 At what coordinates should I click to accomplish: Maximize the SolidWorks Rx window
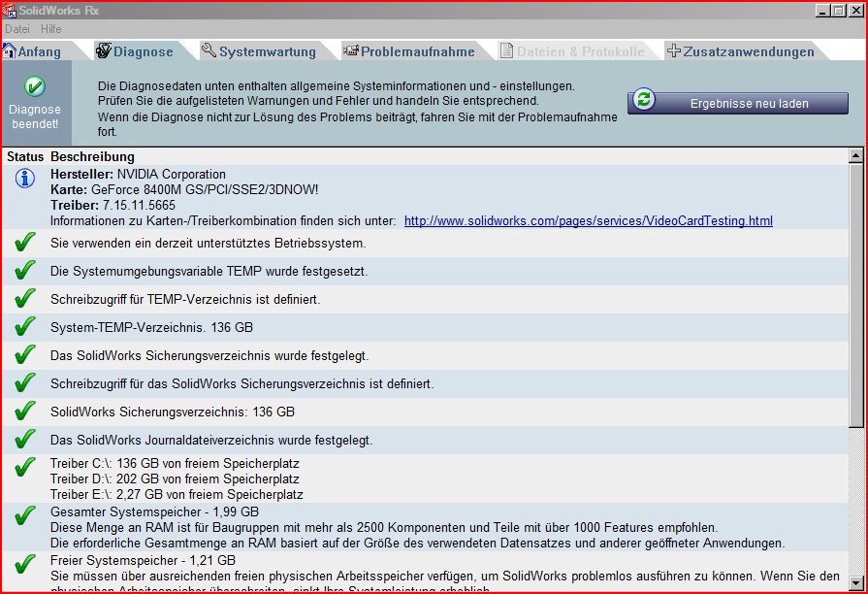839,10
